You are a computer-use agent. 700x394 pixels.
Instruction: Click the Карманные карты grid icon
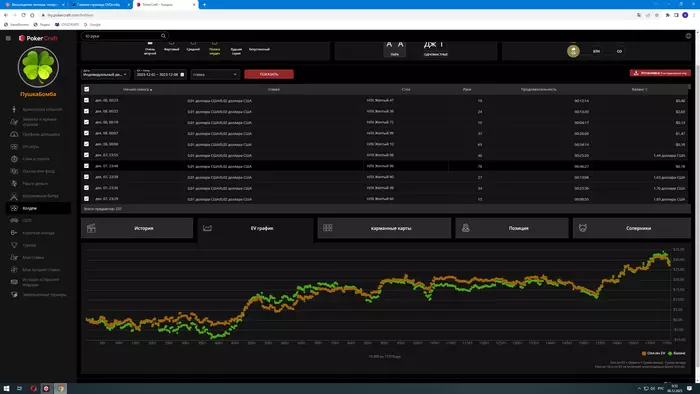328,228
